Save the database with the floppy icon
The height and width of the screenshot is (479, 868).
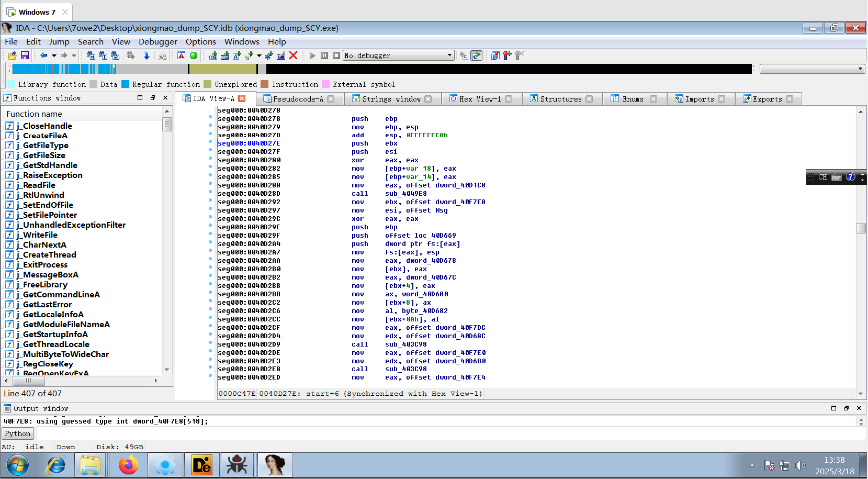(25, 55)
